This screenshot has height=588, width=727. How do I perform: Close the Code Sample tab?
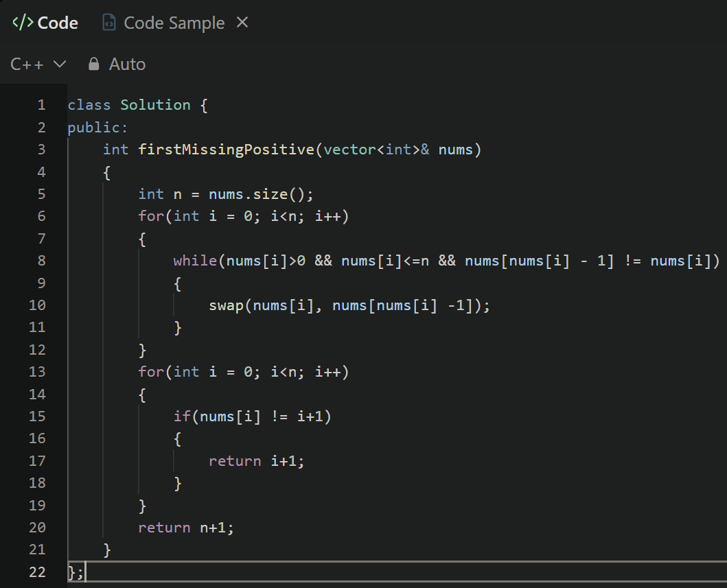tap(242, 23)
